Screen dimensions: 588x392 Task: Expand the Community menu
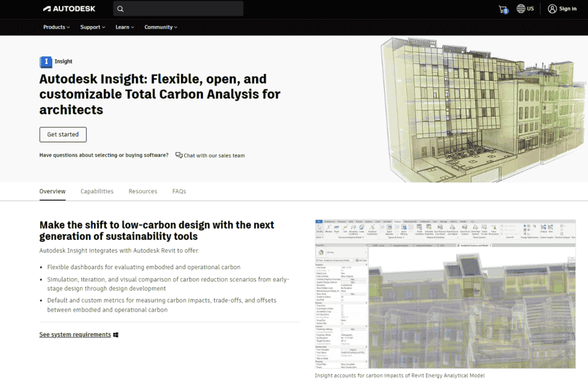click(x=161, y=27)
